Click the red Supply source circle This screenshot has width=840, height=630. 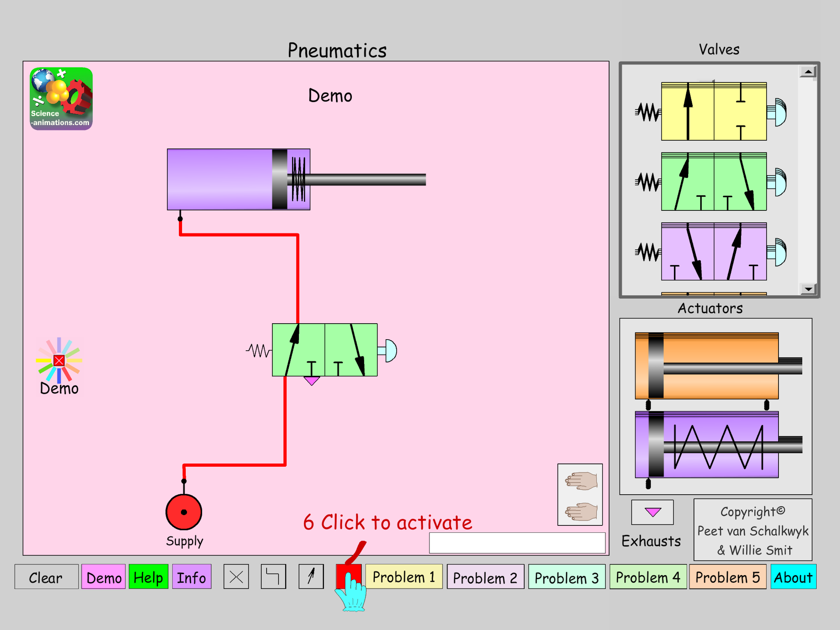(x=184, y=512)
